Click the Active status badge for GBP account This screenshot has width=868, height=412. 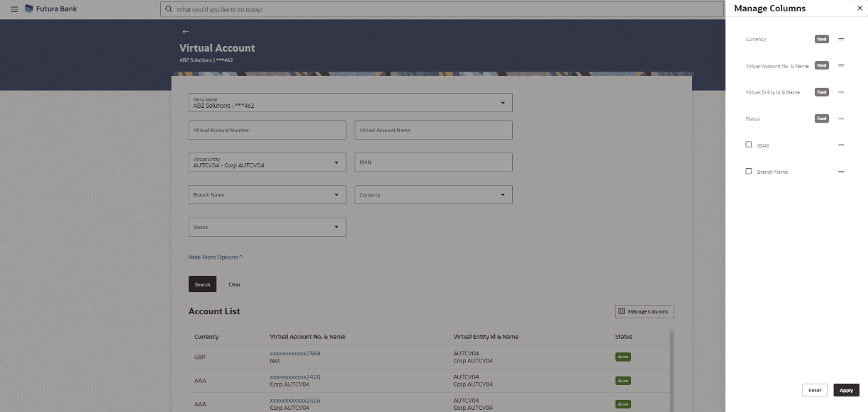[623, 357]
